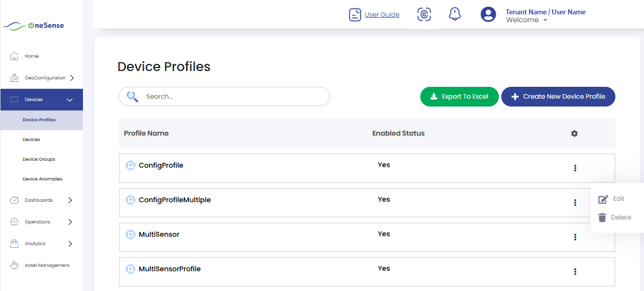Open the kebab menu on the MultiSensorProfile row
644x291 pixels.
pyautogui.click(x=575, y=271)
